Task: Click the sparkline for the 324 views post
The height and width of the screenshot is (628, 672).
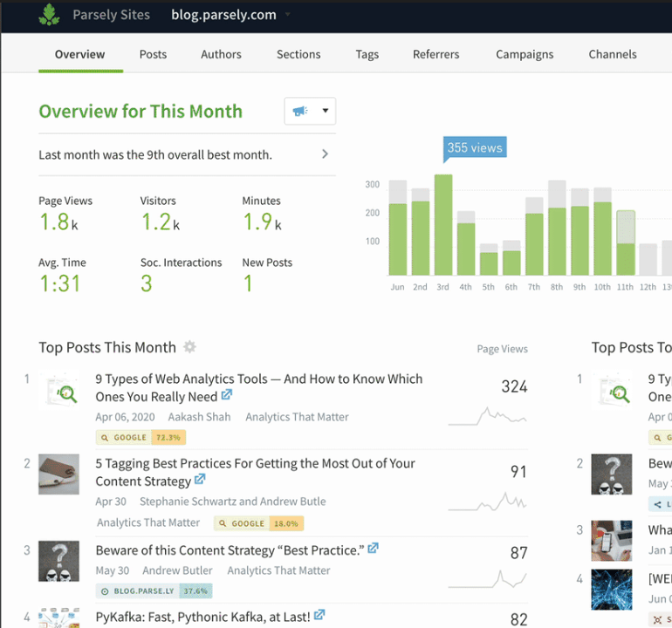Action: 487,416
